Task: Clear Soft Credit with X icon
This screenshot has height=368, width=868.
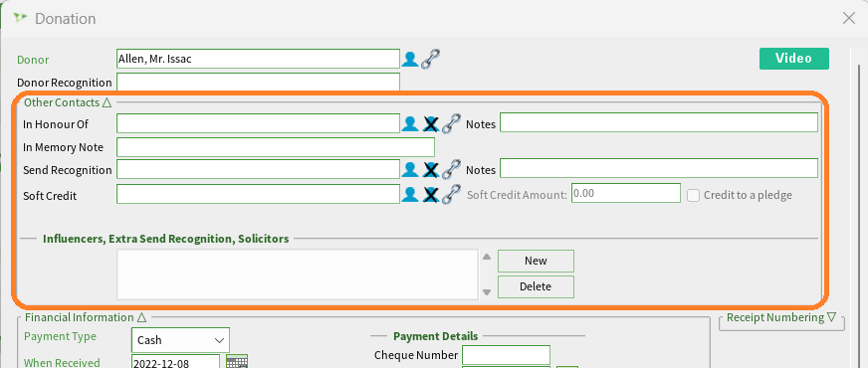Action: coord(431,195)
